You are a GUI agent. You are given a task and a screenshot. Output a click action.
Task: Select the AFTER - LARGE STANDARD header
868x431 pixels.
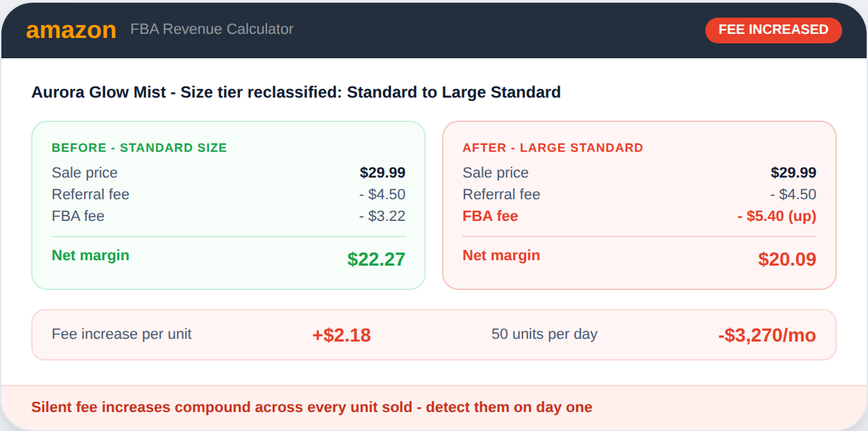(x=553, y=148)
